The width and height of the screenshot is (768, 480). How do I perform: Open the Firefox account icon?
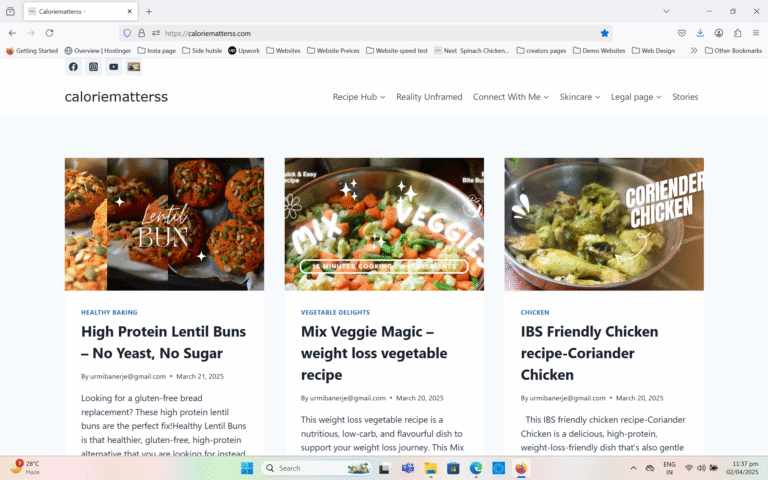[719, 33]
